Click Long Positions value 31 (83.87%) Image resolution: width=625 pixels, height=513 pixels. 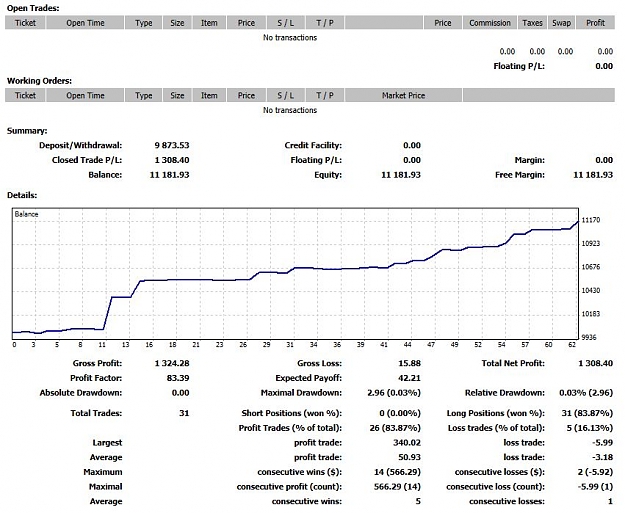click(587, 413)
